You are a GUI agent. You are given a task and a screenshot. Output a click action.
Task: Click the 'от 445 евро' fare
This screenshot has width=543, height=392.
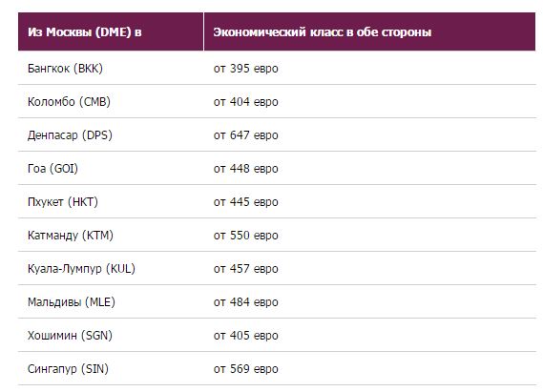pos(246,202)
